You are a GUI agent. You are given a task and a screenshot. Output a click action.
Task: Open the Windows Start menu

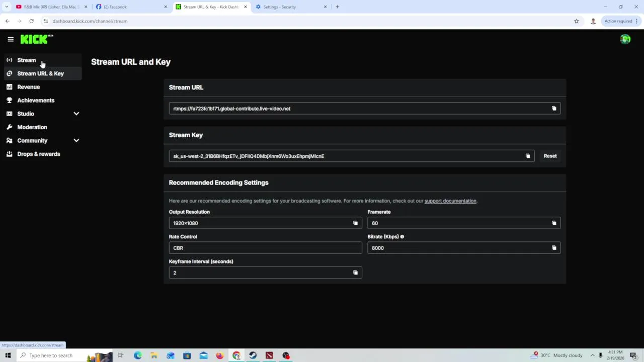pos(8,355)
